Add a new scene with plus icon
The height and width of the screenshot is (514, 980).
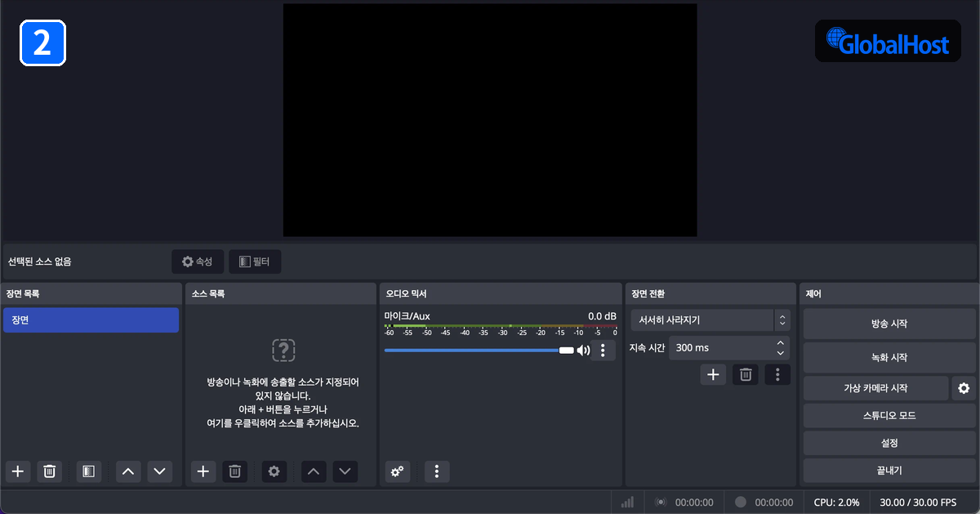(x=18, y=472)
